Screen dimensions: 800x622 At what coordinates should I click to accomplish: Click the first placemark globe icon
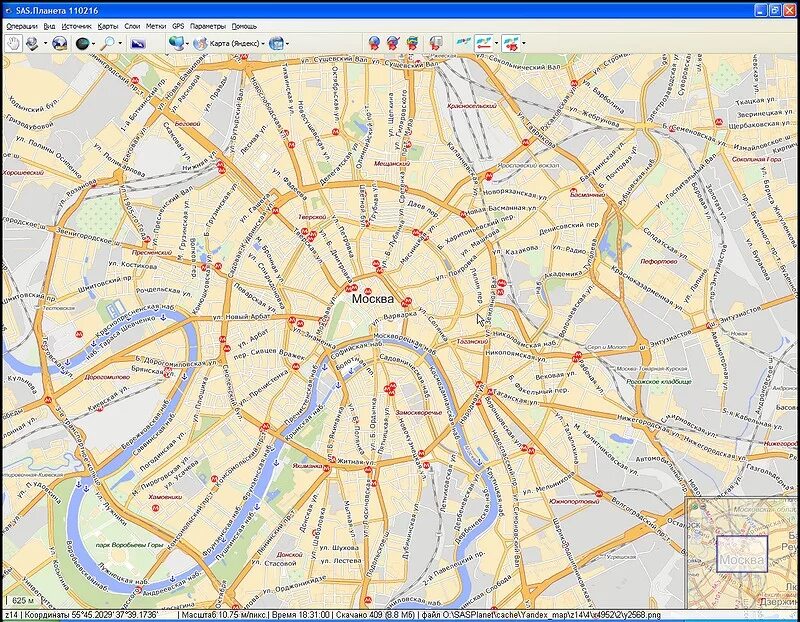point(374,43)
